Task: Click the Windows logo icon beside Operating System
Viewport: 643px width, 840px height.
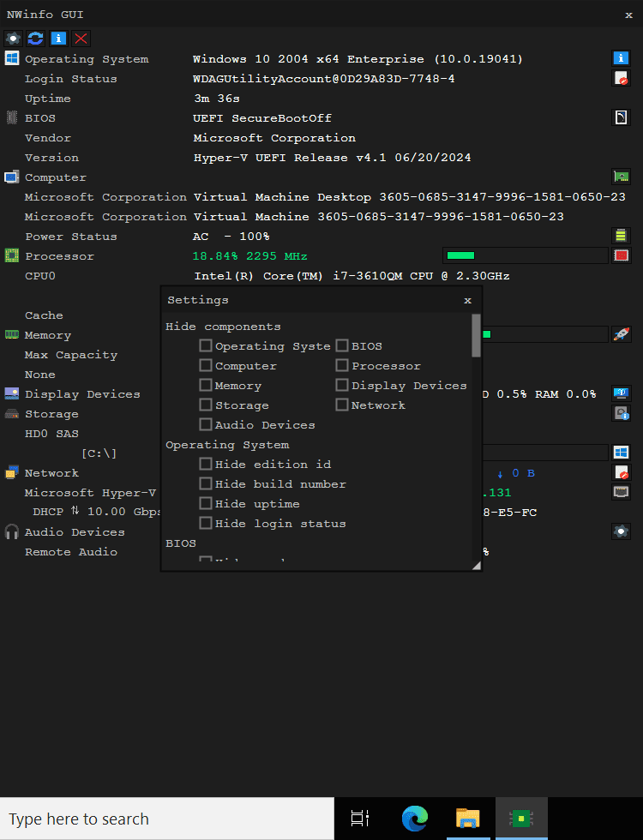Action: pos(12,58)
